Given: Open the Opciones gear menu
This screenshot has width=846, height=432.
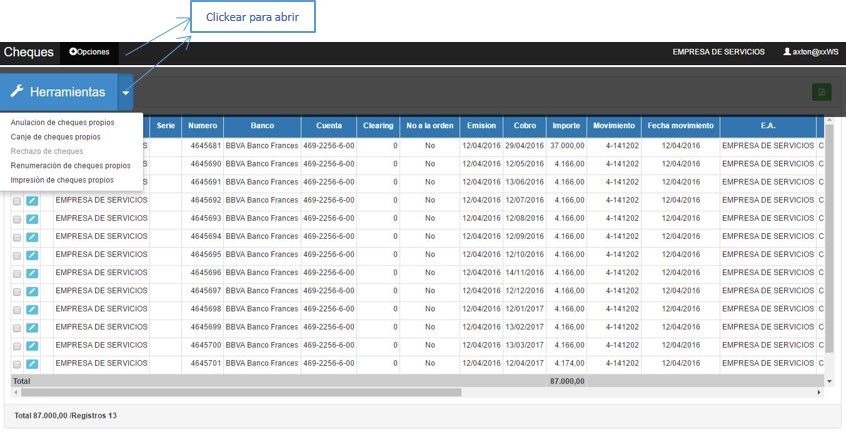Looking at the screenshot, I should tap(89, 51).
